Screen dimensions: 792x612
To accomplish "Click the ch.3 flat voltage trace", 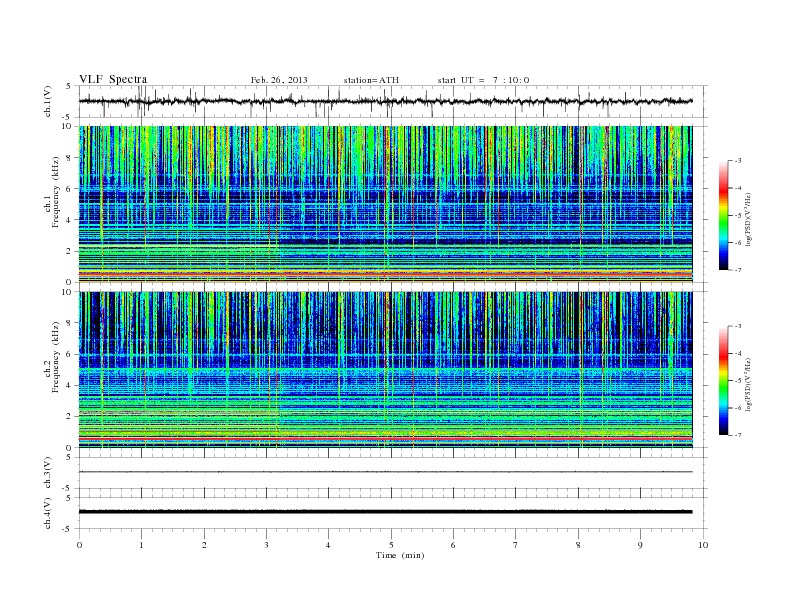I will [385, 472].
